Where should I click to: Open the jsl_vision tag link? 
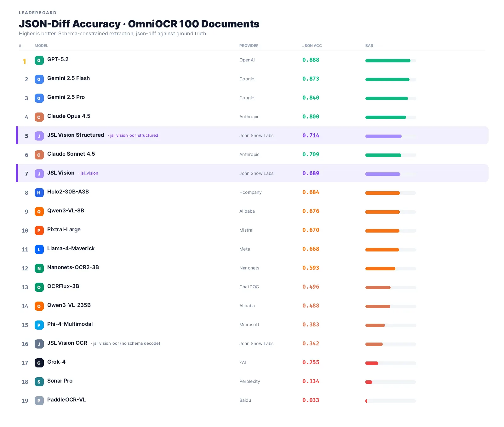click(89, 173)
